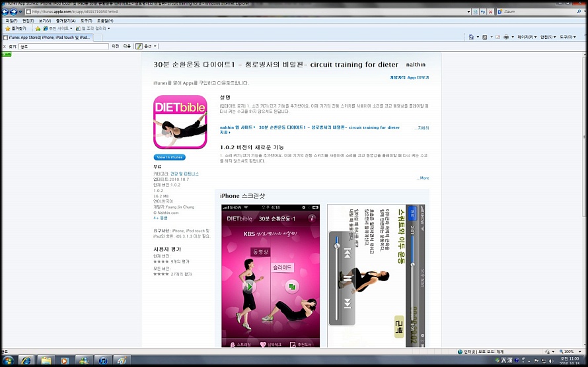This screenshot has height=367, width=588.
Task: Open the 도움말(H) menu
Action: 105,21
